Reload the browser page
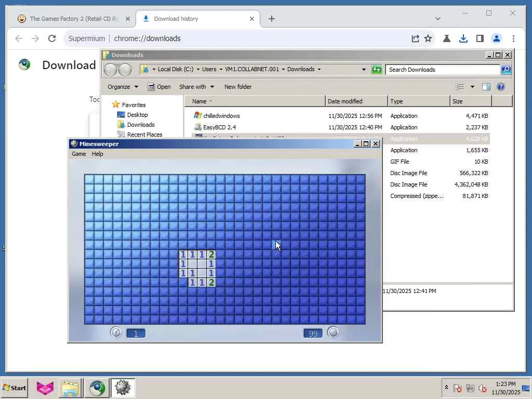Image resolution: width=532 pixels, height=399 pixels. click(x=52, y=38)
